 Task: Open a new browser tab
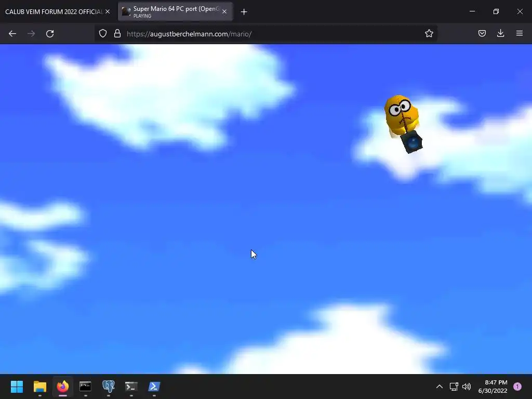[244, 12]
